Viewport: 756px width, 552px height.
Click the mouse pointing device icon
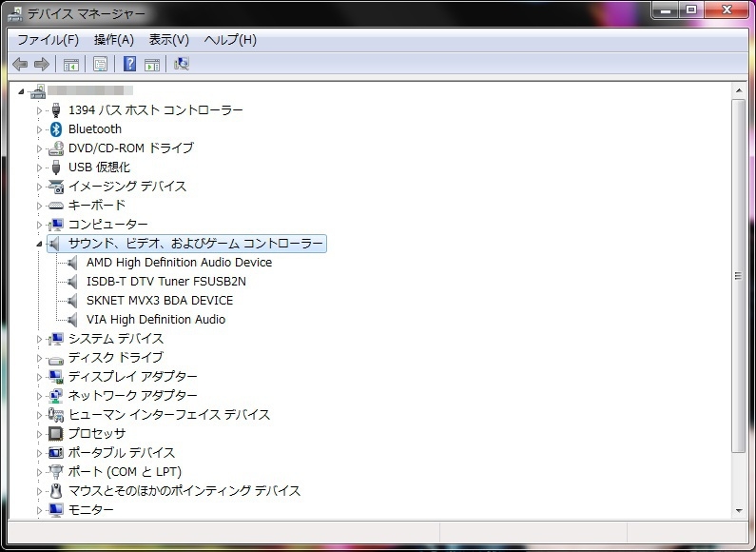(56, 491)
